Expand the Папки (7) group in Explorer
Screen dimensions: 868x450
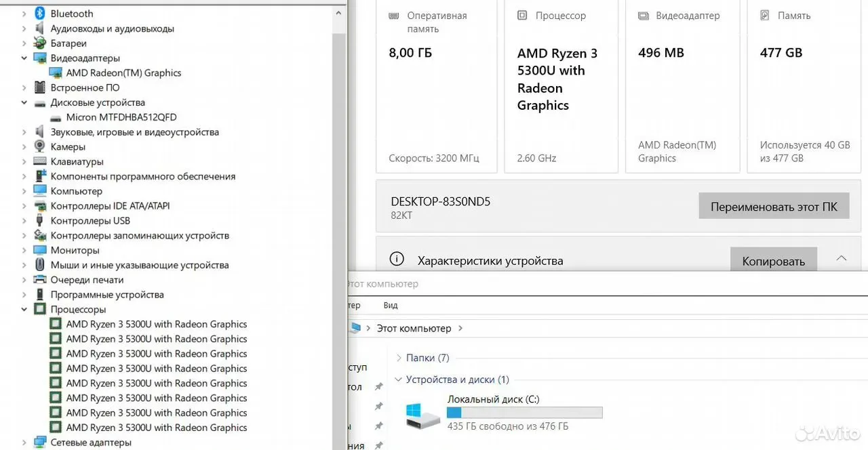pos(399,358)
